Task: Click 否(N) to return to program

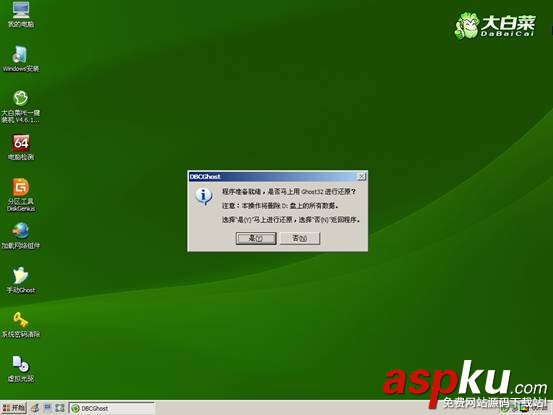Action: click(299, 238)
